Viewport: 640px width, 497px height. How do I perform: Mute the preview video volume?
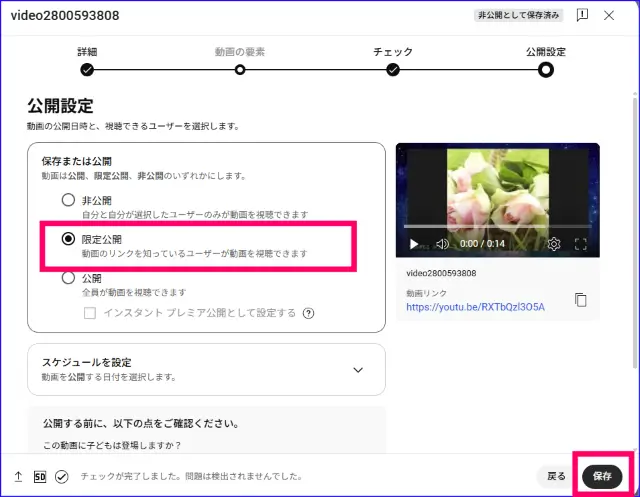[x=441, y=244]
